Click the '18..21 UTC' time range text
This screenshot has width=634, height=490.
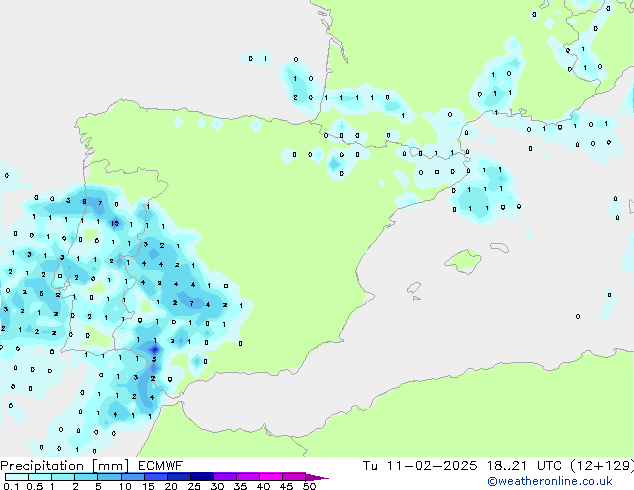[x=524, y=466]
